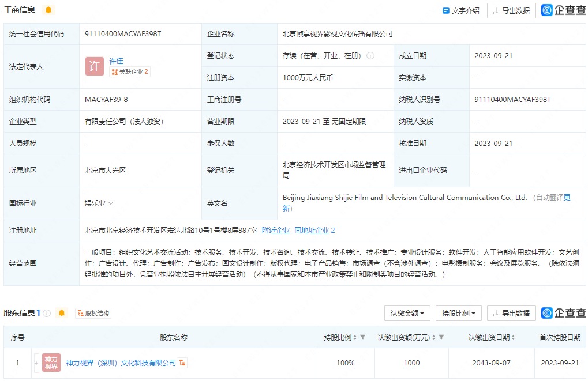The image size is (588, 381).
Task: Open the 认缴金额 filter dropdown
Action: [407, 313]
